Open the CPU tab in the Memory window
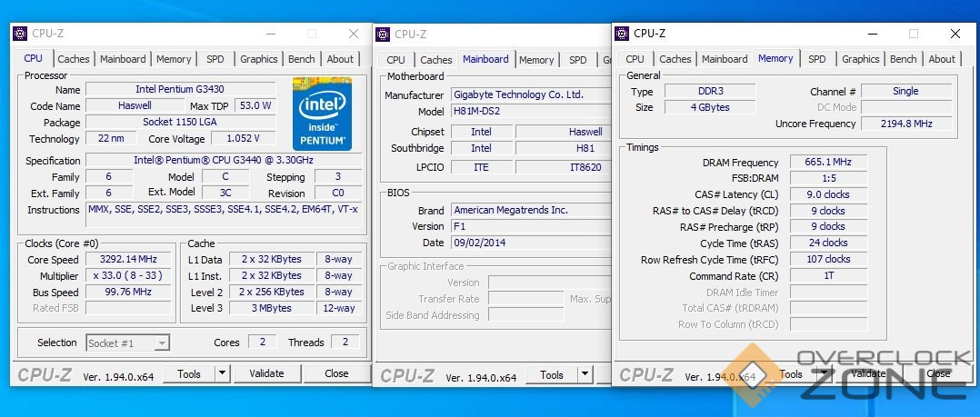Image resolution: width=980 pixels, height=417 pixels. click(635, 59)
